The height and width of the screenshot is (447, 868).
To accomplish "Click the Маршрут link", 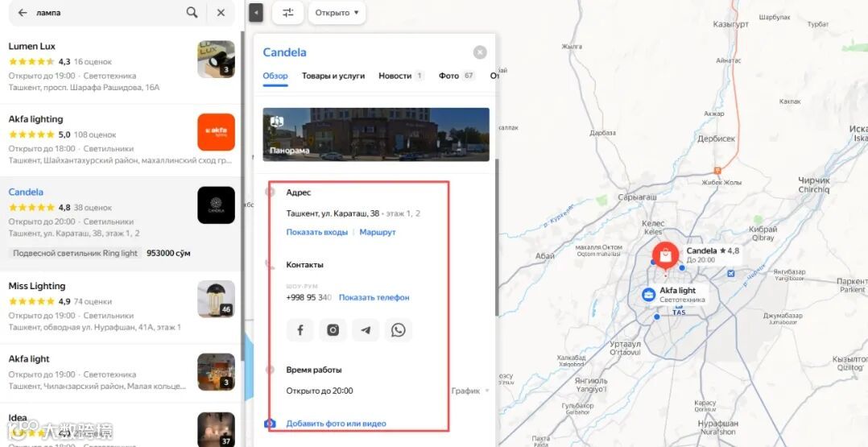I will tap(378, 232).
